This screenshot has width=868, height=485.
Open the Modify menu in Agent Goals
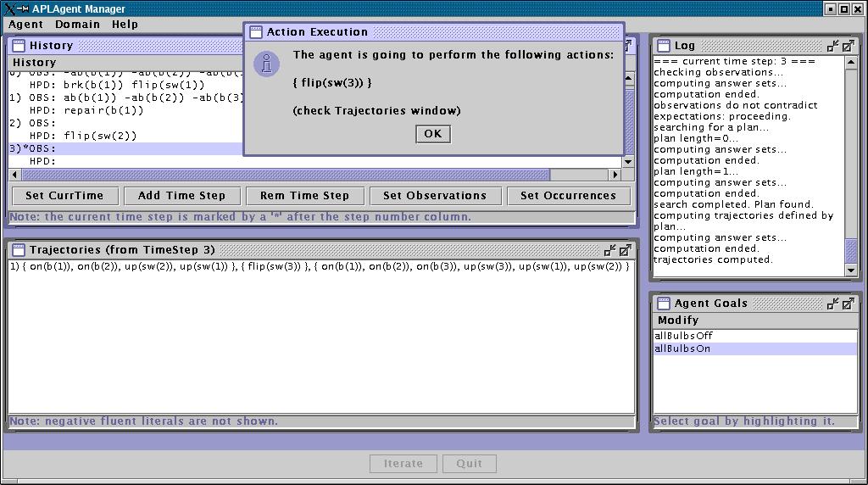[x=678, y=320]
